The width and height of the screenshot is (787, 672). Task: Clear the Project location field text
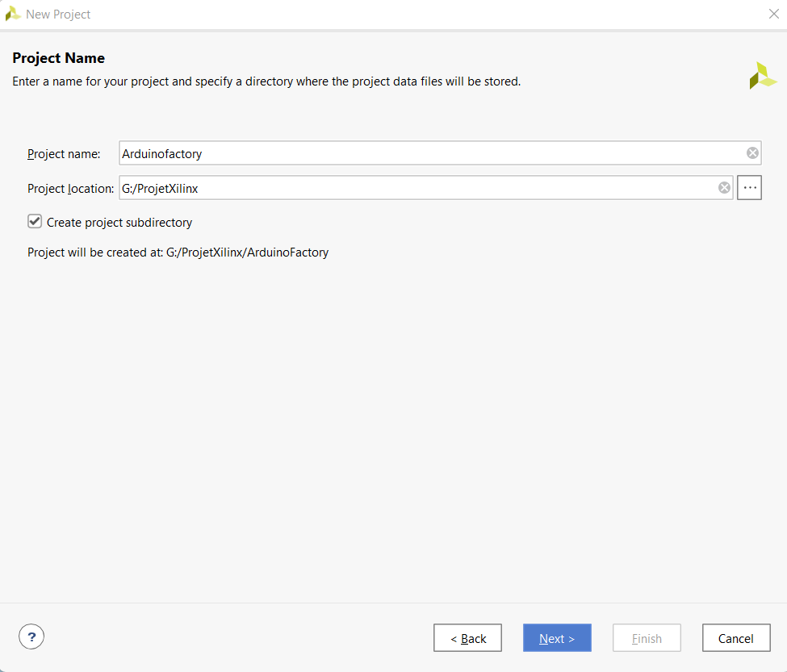[x=724, y=188]
